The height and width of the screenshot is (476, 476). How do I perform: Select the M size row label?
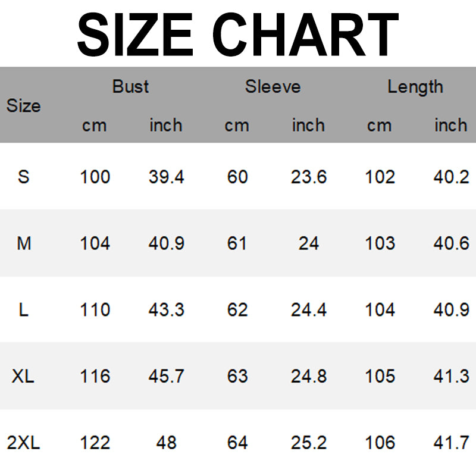pos(24,243)
